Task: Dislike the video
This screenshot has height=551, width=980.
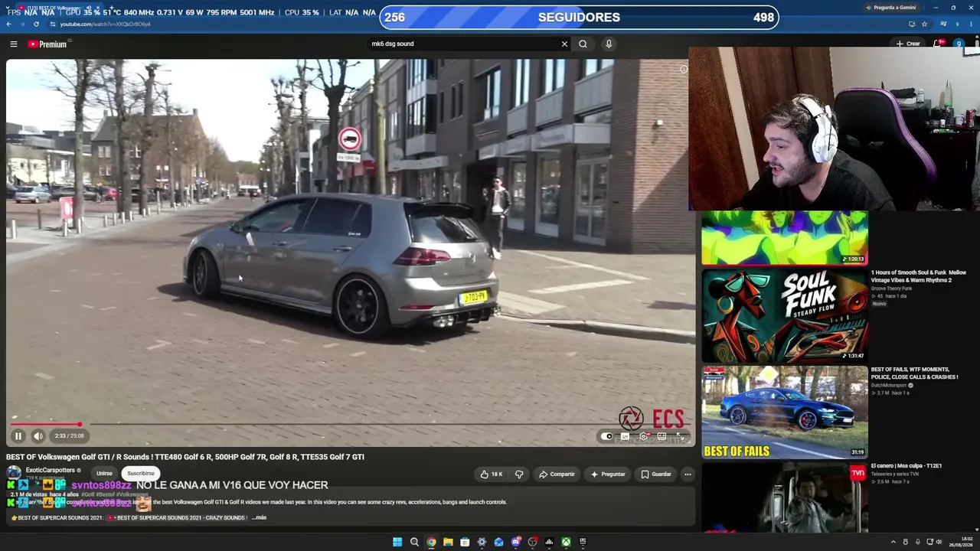Action: pos(518,474)
